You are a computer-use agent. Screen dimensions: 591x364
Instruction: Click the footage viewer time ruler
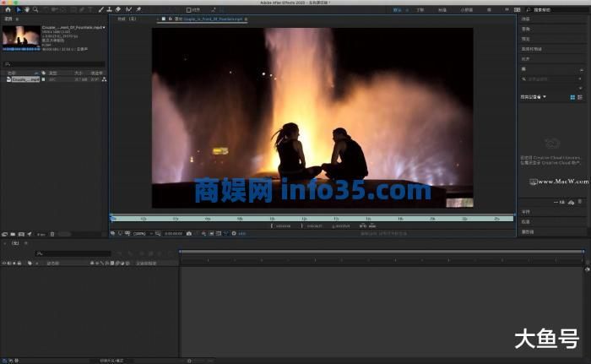(x=312, y=218)
